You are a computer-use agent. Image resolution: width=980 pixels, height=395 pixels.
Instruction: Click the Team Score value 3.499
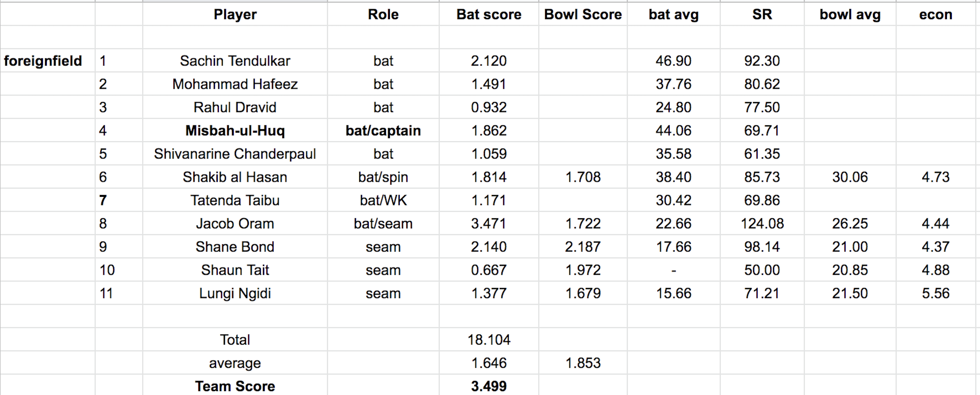coord(488,386)
